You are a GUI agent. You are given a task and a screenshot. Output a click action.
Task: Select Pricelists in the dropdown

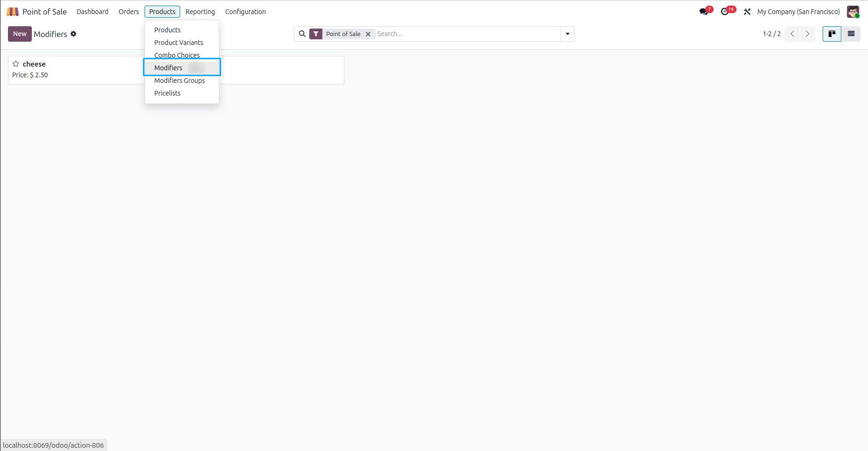click(182, 93)
